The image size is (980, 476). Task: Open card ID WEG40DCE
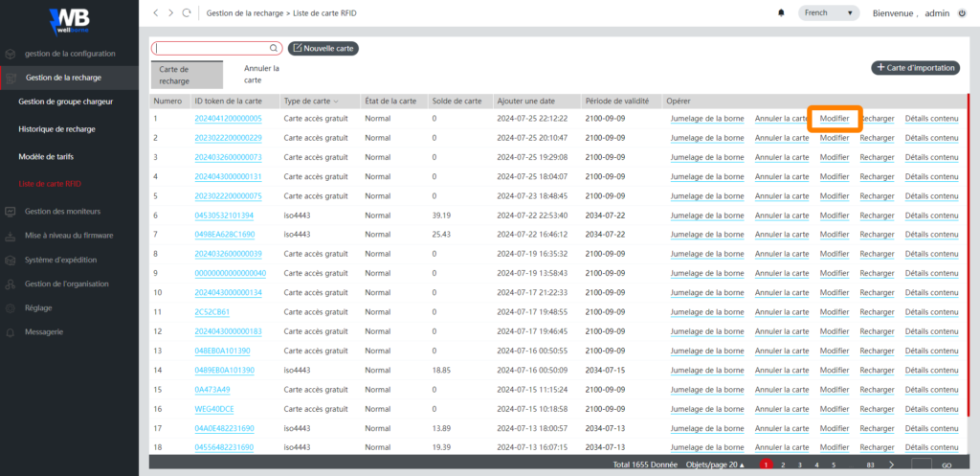click(x=214, y=408)
